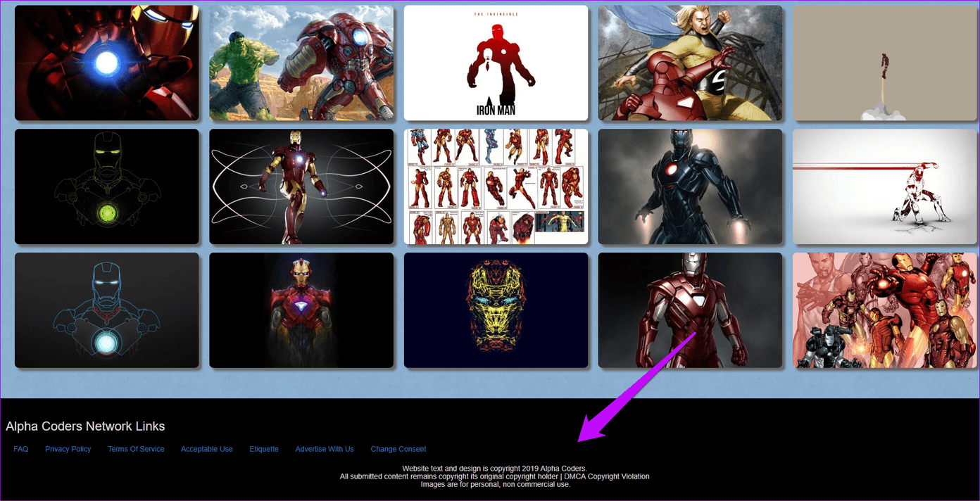Open the standing Iron Man with swirl lines wallpaper
Screen dimensions: 980x501
[x=301, y=186]
